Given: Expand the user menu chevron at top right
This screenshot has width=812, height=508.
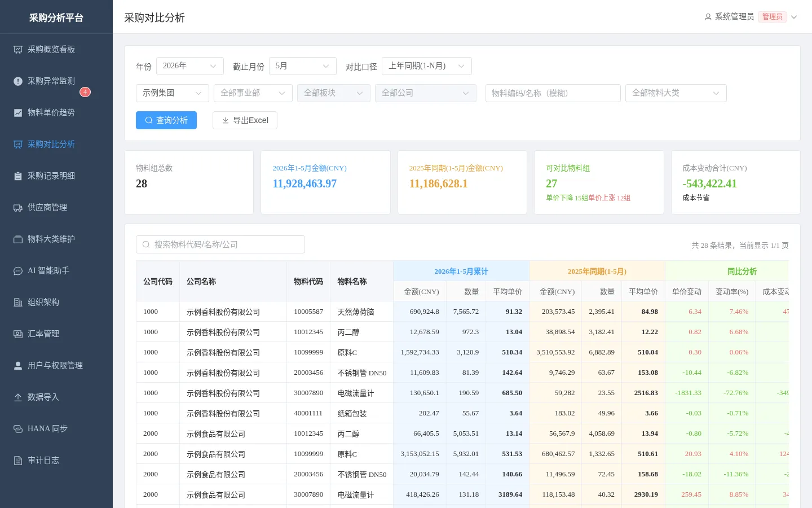Looking at the screenshot, I should click(x=794, y=17).
